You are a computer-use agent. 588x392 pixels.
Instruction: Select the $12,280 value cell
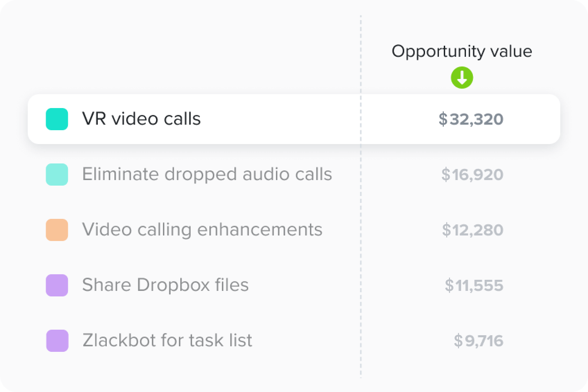(x=473, y=230)
